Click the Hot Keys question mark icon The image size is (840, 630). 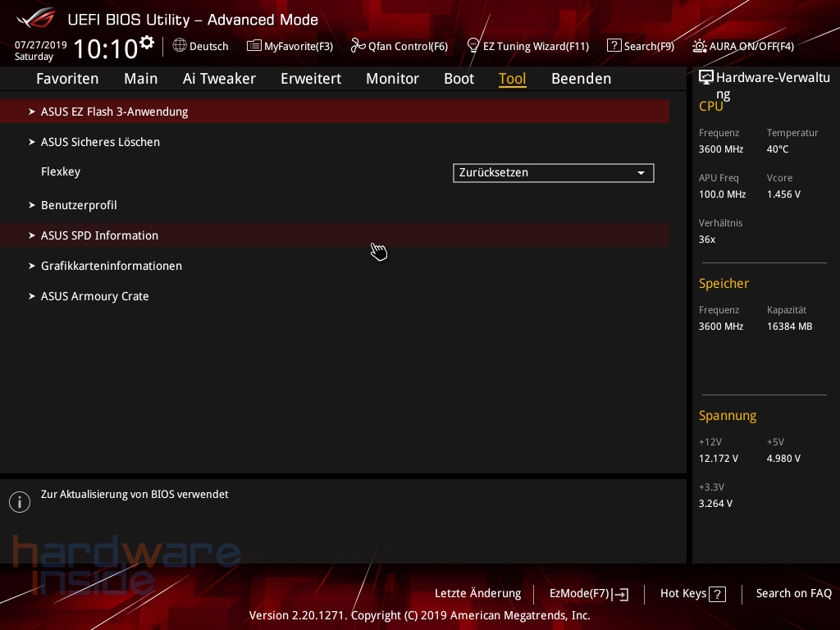pyautogui.click(x=717, y=594)
